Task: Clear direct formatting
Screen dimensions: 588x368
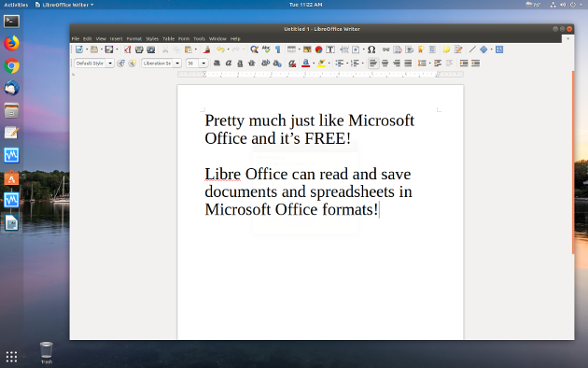Action: [x=292, y=64]
